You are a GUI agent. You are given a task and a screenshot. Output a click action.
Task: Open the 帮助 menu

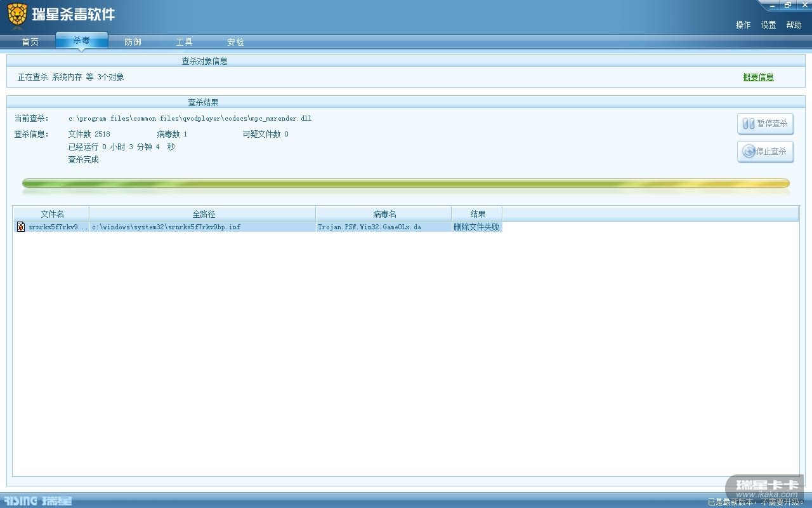pyautogui.click(x=794, y=25)
